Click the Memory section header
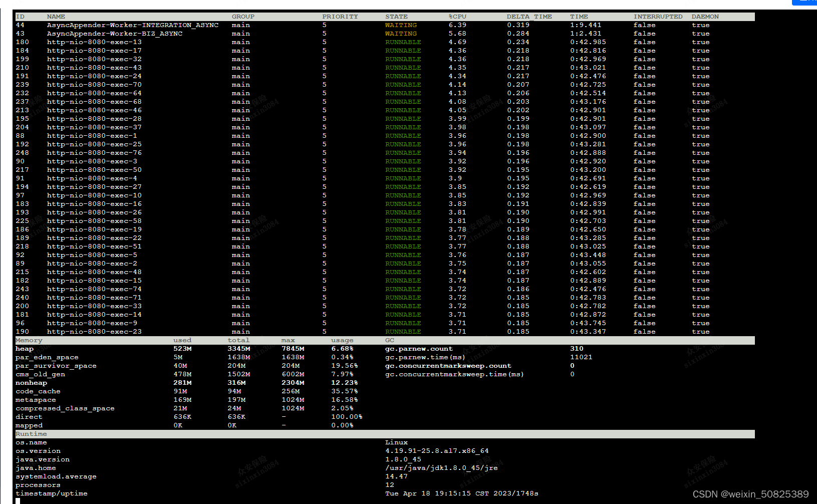The height and width of the screenshot is (504, 817). 29,340
